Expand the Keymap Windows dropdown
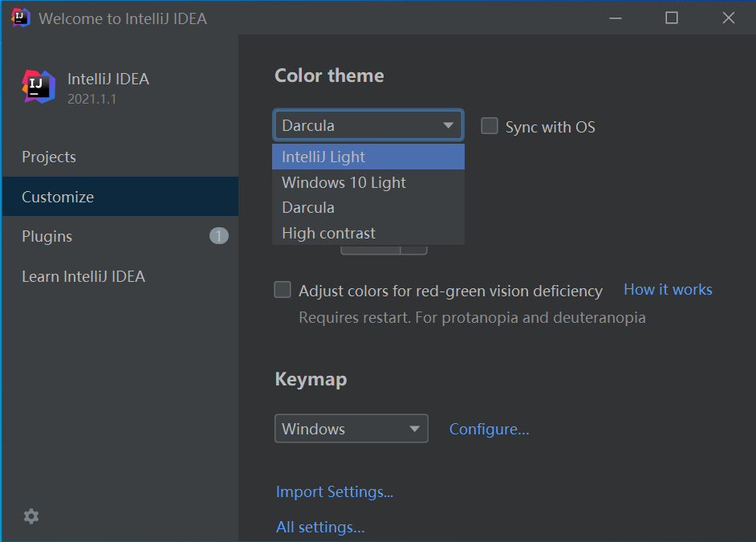Screen dimensions: 756x542 (352, 428)
